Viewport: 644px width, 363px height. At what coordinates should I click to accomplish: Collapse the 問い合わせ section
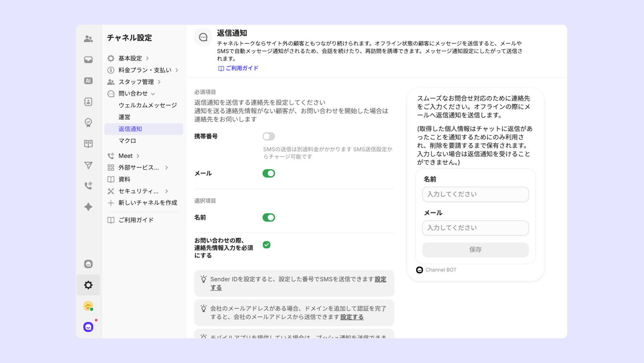pos(133,94)
